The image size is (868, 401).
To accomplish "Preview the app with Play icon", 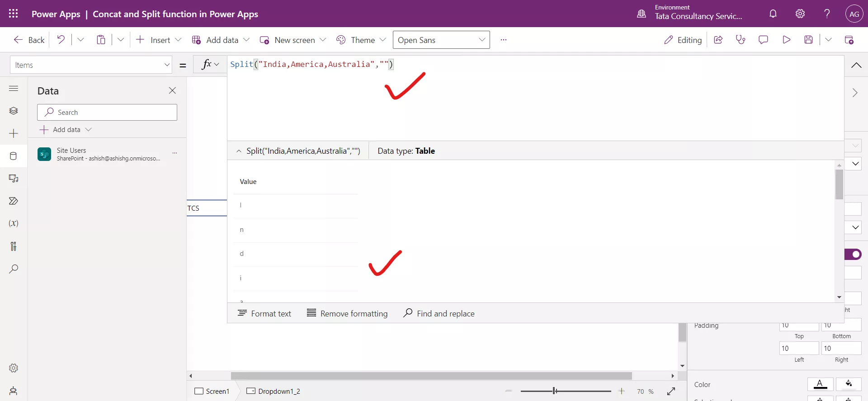I will (786, 40).
